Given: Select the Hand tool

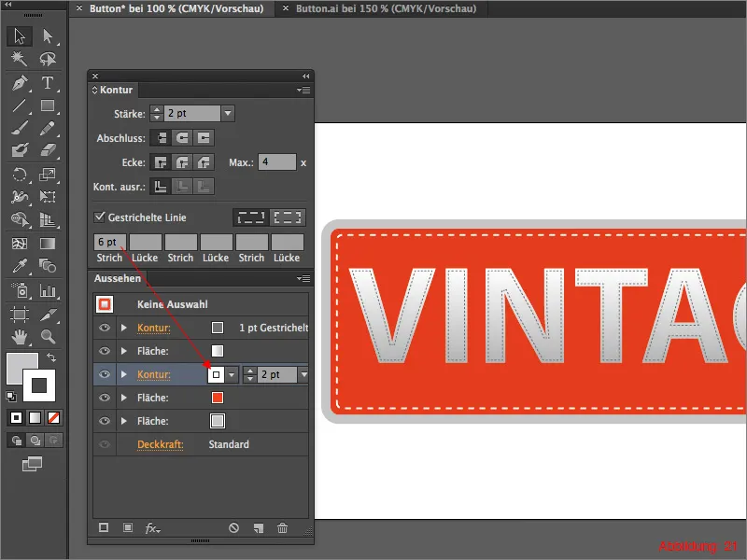Looking at the screenshot, I should click(19, 336).
